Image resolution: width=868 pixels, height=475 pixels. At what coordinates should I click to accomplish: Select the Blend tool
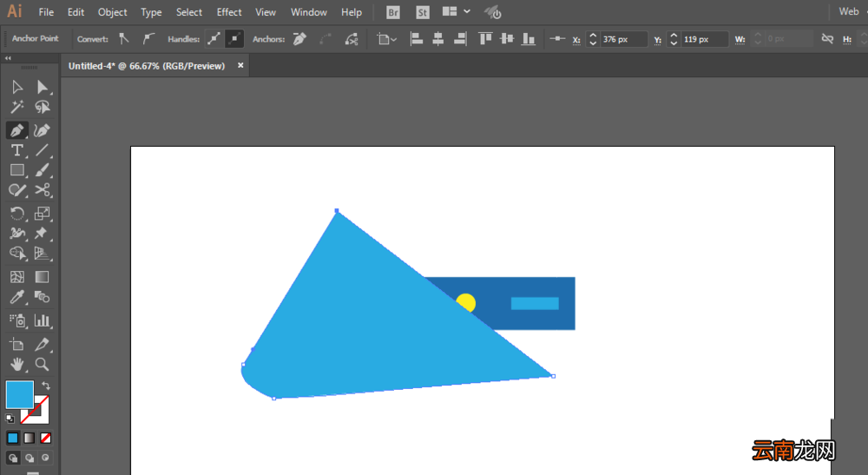point(42,297)
